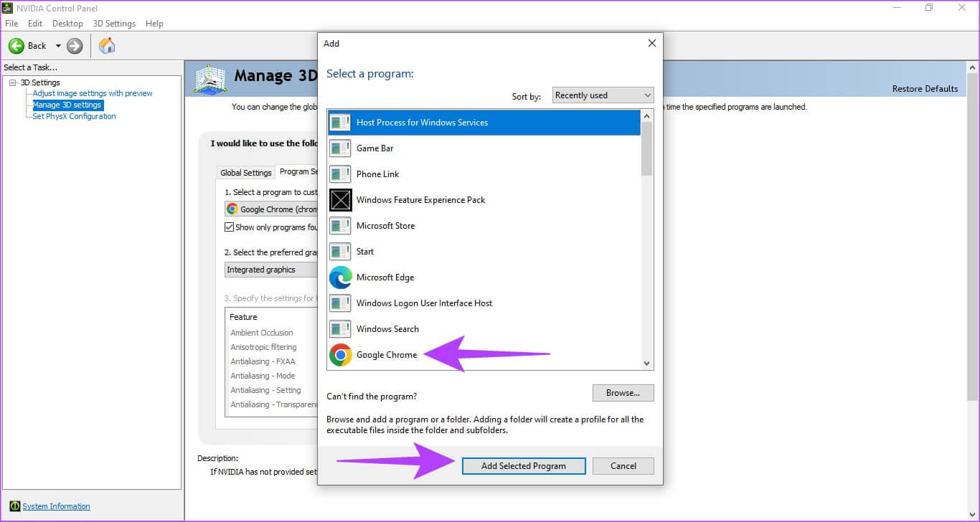Viewport: 980px width, 522px height.
Task: Click the Microsoft Store program icon
Action: 340,226
